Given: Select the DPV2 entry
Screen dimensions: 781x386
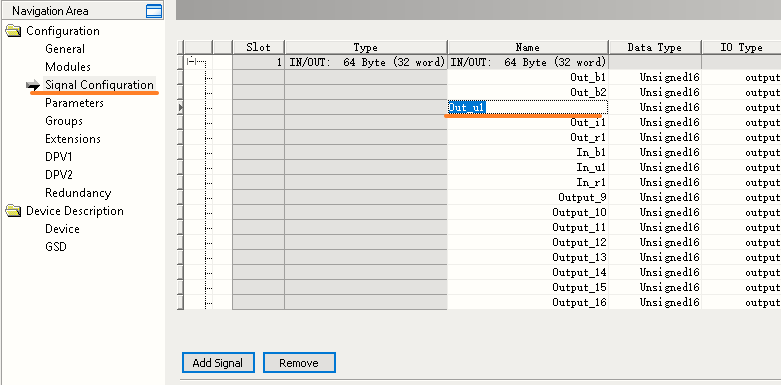Looking at the screenshot, I should 59,175.
